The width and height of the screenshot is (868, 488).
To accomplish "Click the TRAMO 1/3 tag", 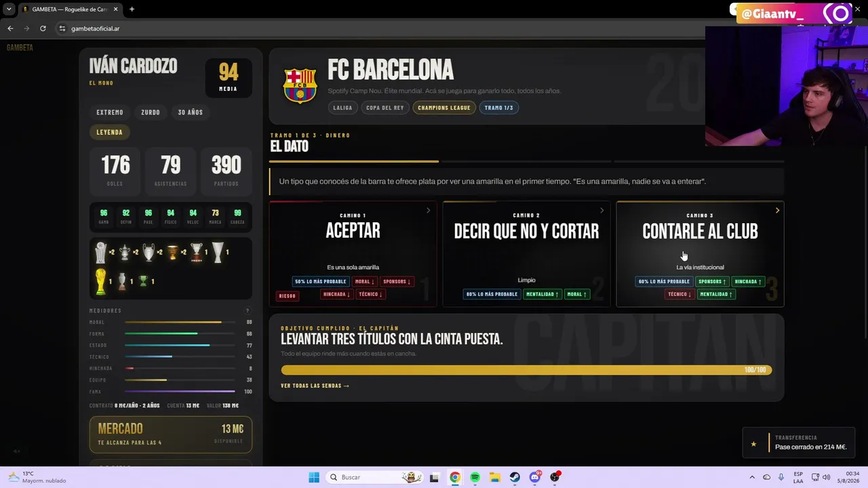I will tap(499, 108).
